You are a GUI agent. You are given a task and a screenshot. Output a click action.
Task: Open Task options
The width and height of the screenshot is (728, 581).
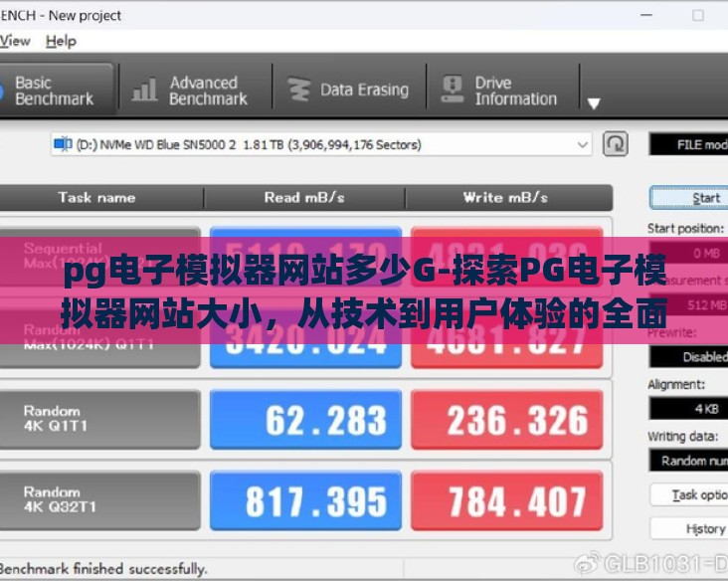(x=689, y=495)
